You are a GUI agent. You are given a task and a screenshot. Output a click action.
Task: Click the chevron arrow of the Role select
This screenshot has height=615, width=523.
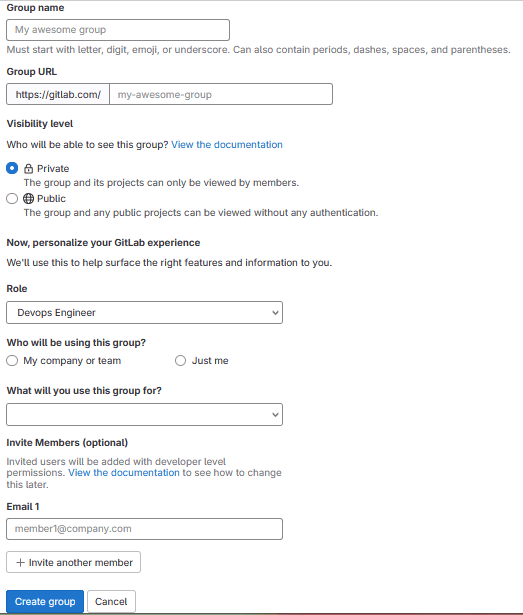[x=275, y=313]
